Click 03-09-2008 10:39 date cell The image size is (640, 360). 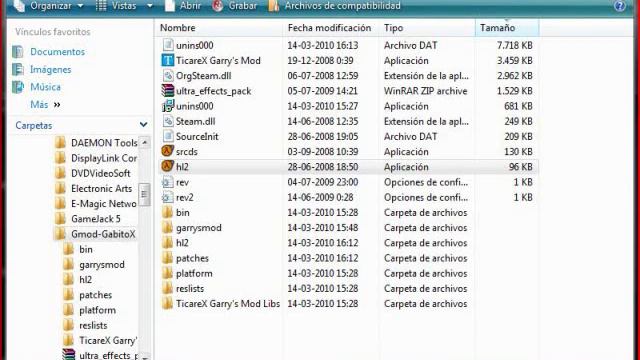point(323,152)
